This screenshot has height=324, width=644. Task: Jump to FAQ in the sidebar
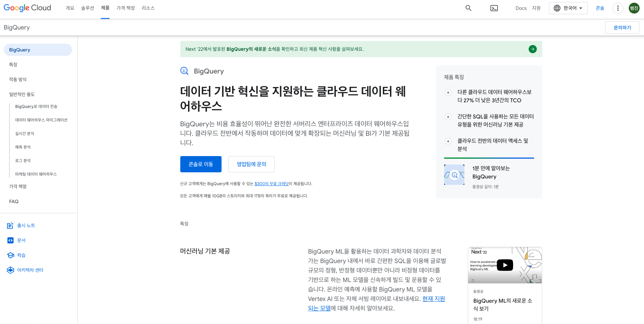(14, 201)
